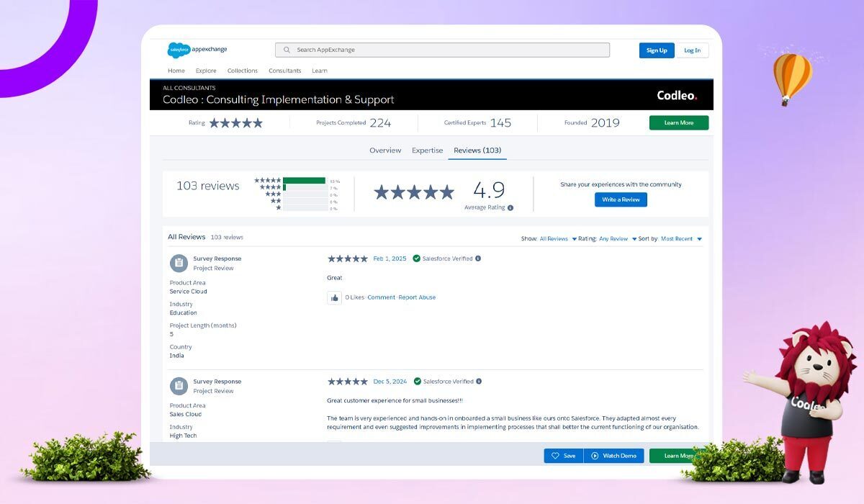Viewport: 864px width, 504px height.
Task: Open the Explore menu item
Action: (206, 71)
